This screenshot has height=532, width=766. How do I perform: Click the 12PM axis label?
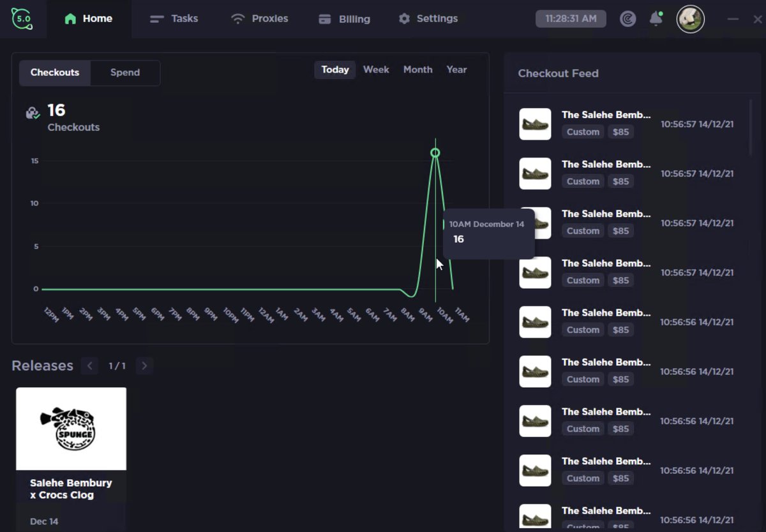[51, 314]
